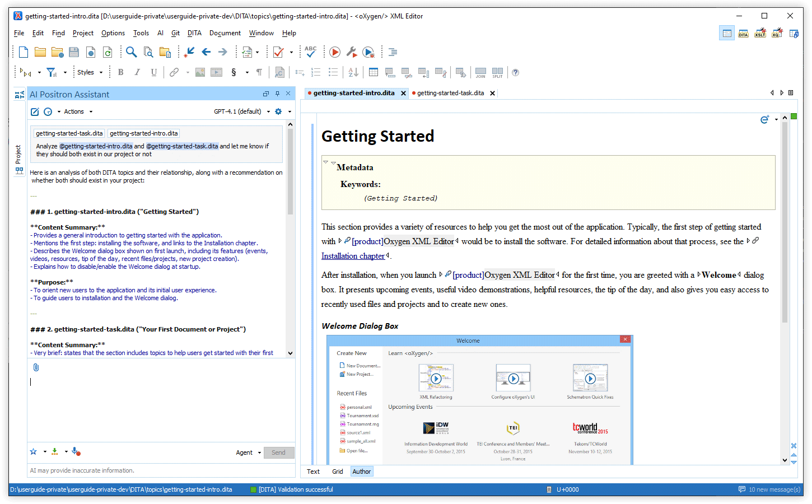
Task: Open the DITA menu
Action: (194, 33)
